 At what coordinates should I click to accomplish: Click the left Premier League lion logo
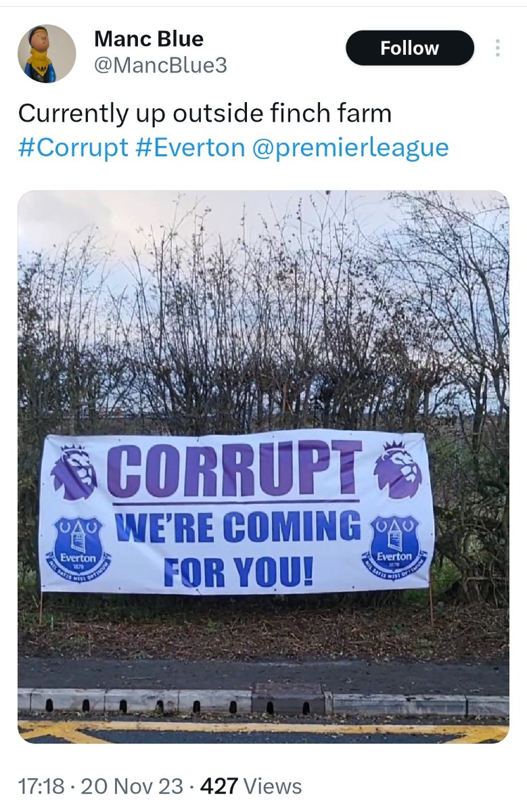(75, 474)
